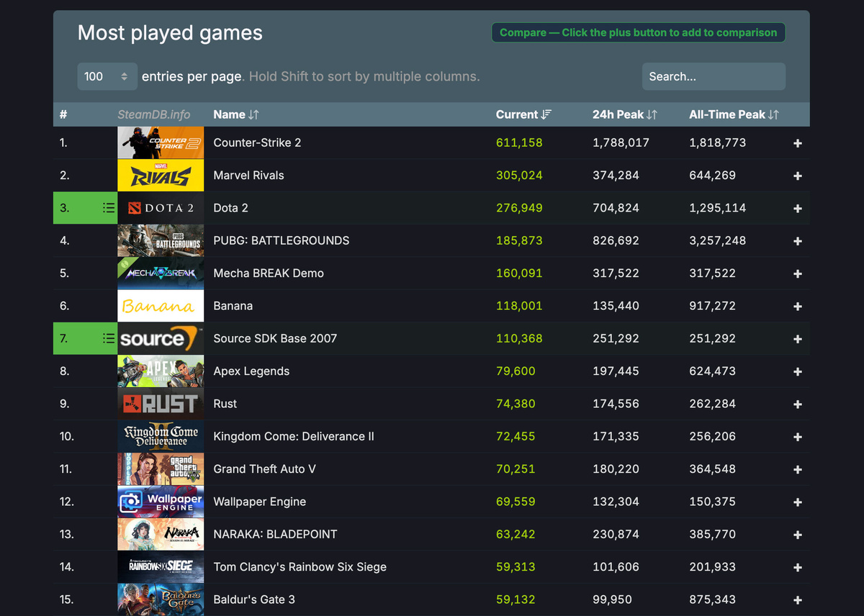Click the Mecha Break thumbnail
Viewport: 864px width, 616px height.
pyautogui.click(x=161, y=273)
